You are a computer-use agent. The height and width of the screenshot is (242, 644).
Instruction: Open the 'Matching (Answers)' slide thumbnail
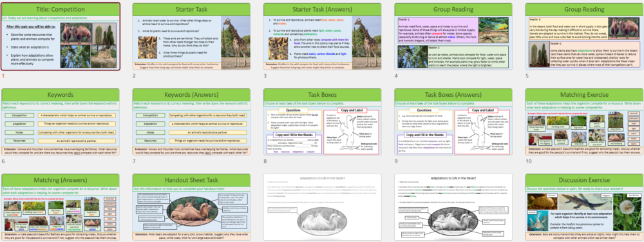pyautogui.click(x=61, y=207)
